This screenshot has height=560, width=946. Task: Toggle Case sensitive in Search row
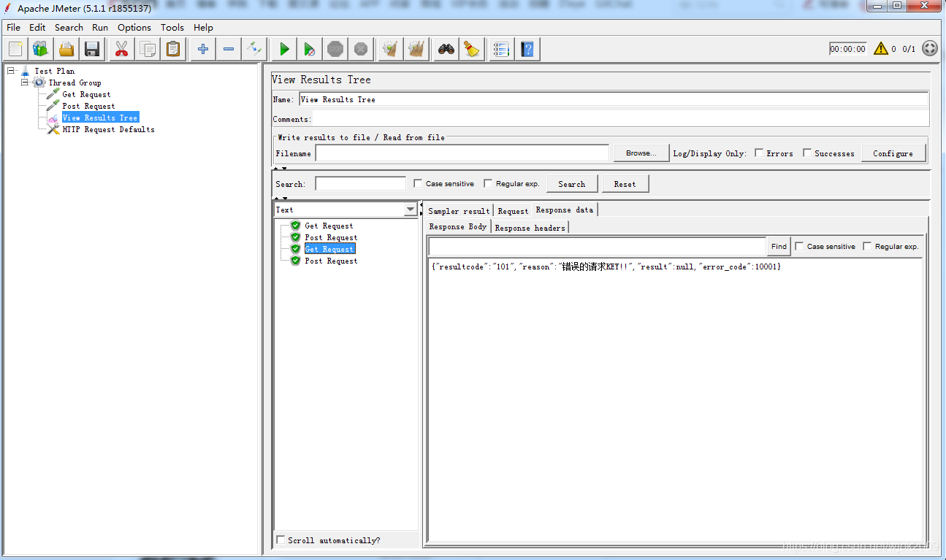pyautogui.click(x=418, y=184)
